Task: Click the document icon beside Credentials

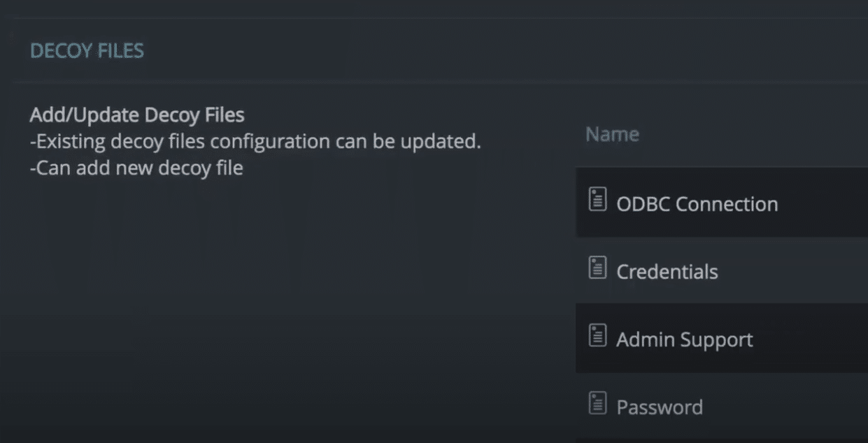Action: coord(597,268)
